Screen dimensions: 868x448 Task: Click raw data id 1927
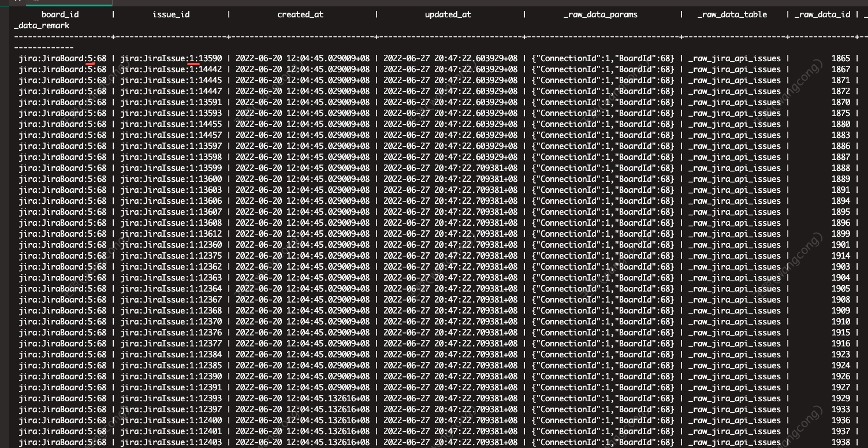point(841,387)
